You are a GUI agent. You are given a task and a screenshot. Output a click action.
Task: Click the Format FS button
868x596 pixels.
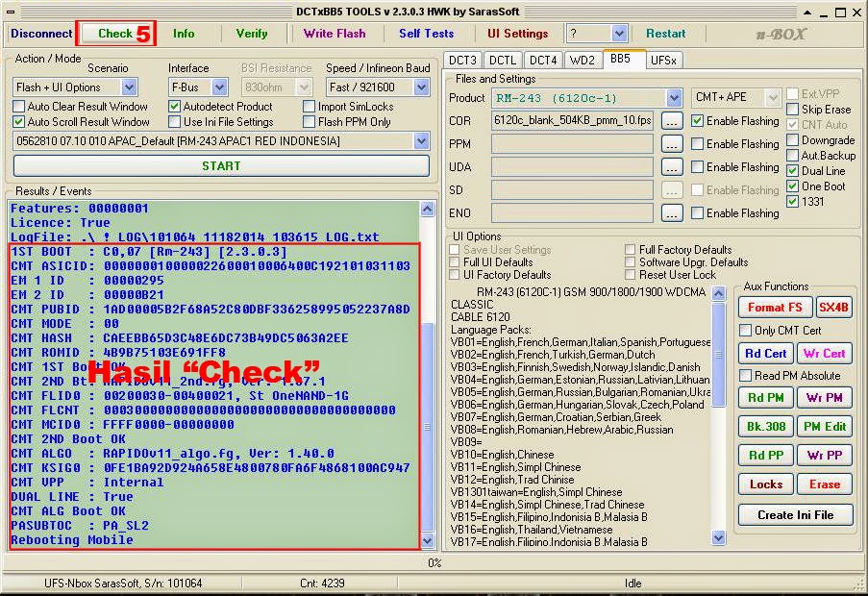pyautogui.click(x=775, y=307)
